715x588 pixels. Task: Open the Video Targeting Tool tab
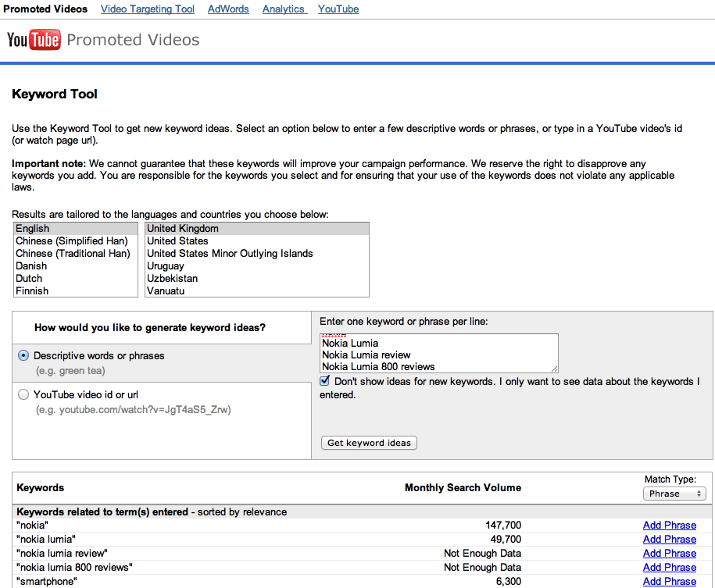pos(148,9)
